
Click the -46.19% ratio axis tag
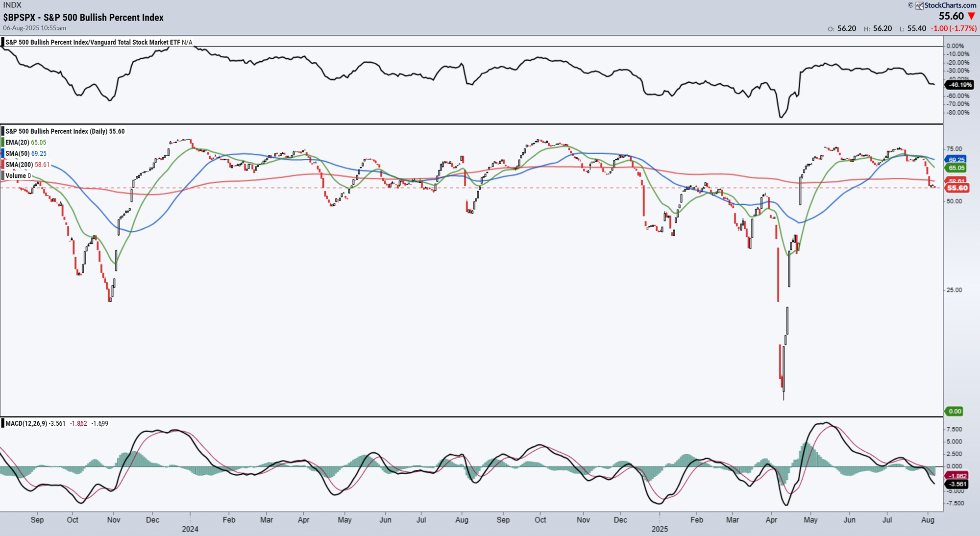coord(960,85)
